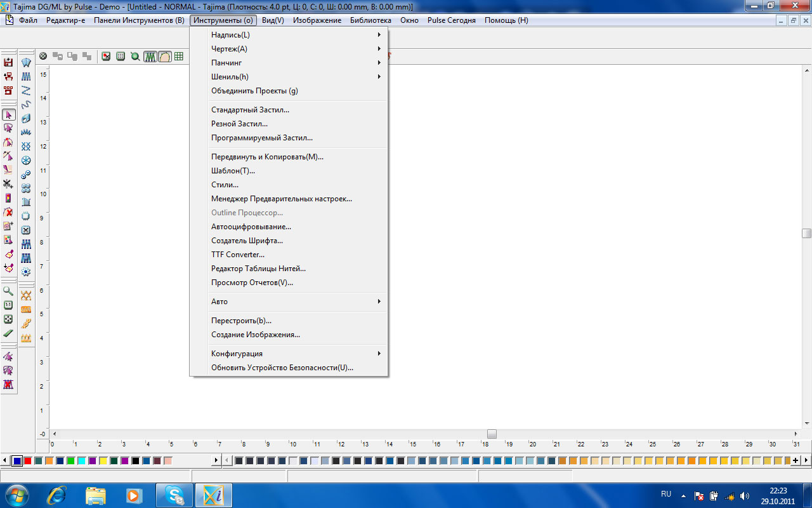812x508 pixels.
Task: Close the Инструменты (о) menu
Action: coord(223,20)
